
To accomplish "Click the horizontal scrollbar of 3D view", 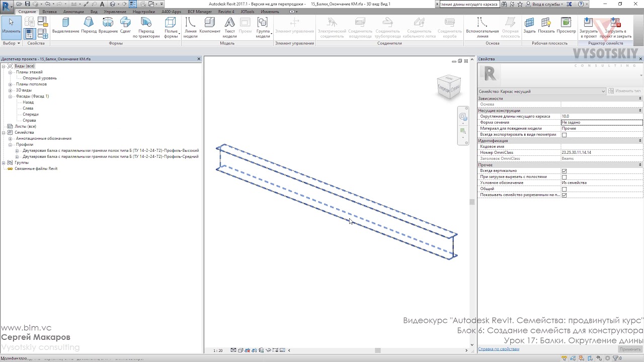I will (377, 350).
